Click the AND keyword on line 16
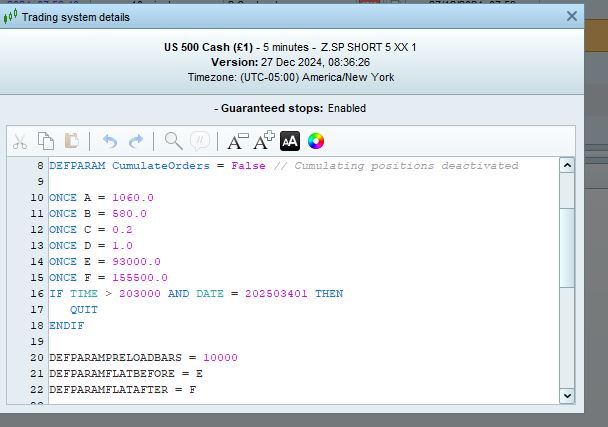The width and height of the screenshot is (608, 427). click(178, 294)
